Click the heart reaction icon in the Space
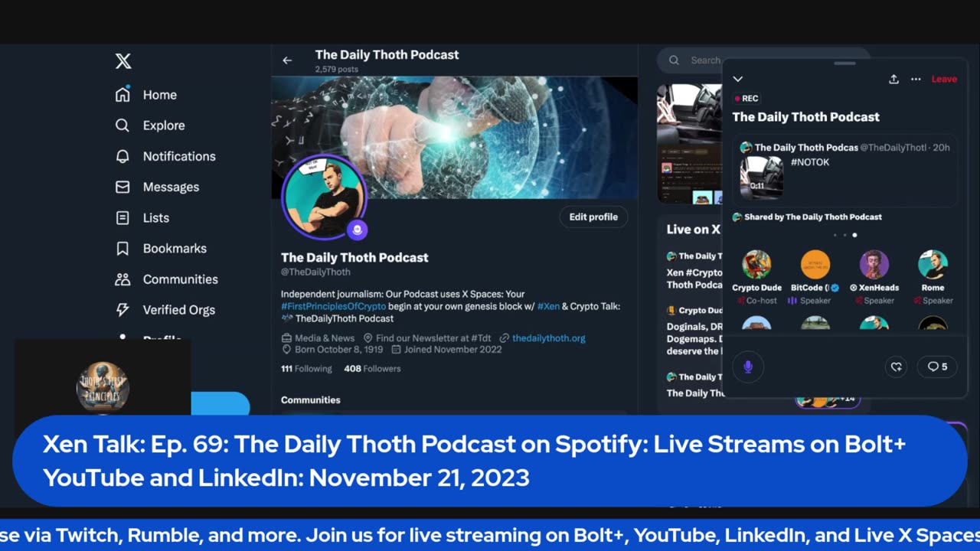The width and height of the screenshot is (980, 551). coord(896,367)
